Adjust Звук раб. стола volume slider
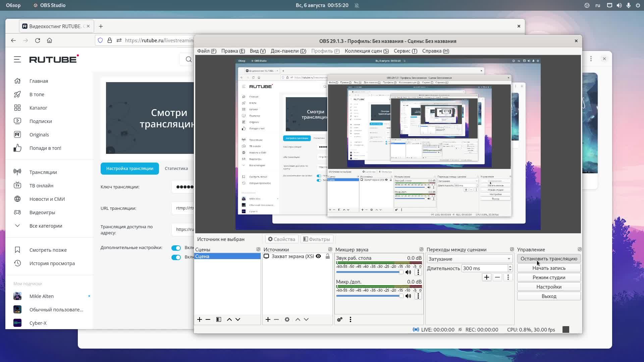Screen dimensions: 644x362 point(370,272)
